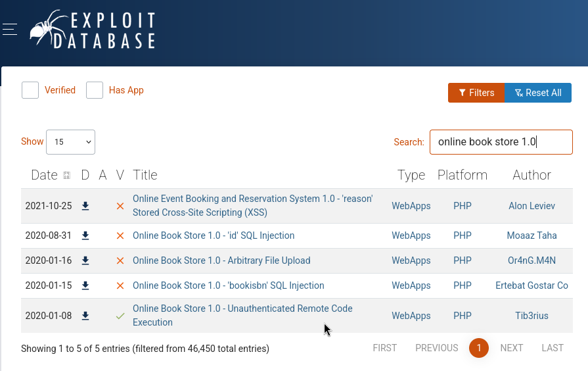Click the Has App label text
This screenshot has height=371, width=588.
pos(126,90)
